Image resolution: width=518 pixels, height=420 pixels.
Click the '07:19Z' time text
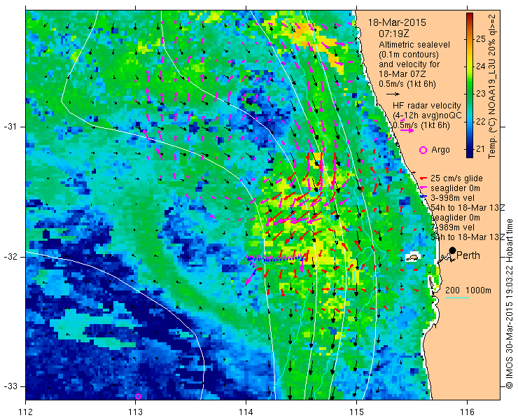click(394, 34)
